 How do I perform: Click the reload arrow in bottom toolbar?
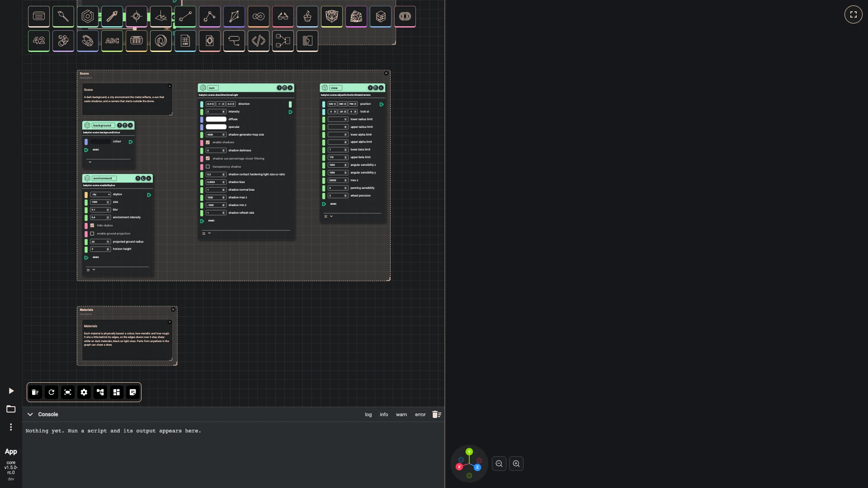pyautogui.click(x=52, y=392)
